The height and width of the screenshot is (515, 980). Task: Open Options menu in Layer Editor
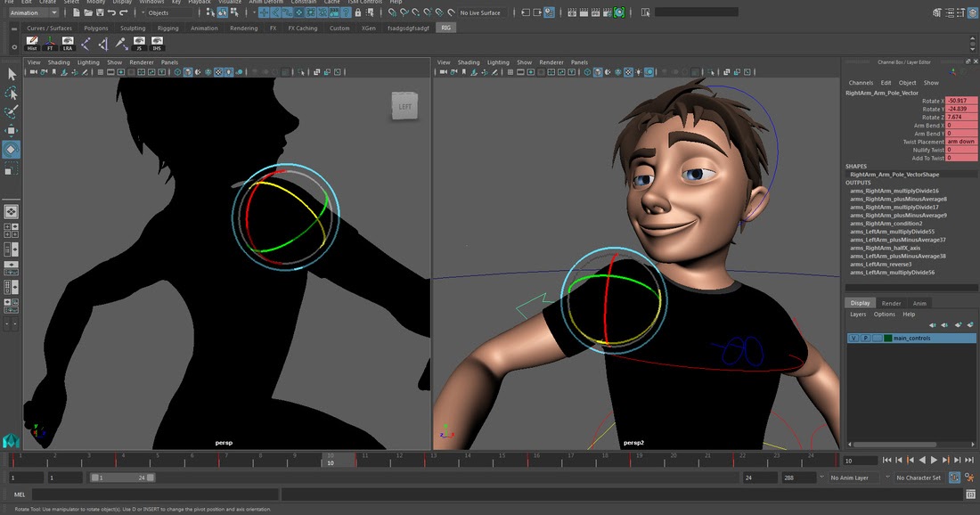click(885, 315)
